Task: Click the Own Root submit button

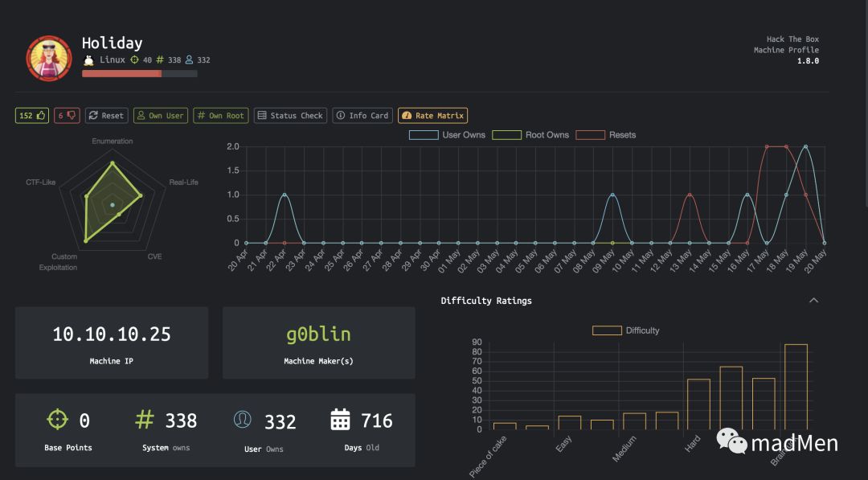Action: pos(221,115)
